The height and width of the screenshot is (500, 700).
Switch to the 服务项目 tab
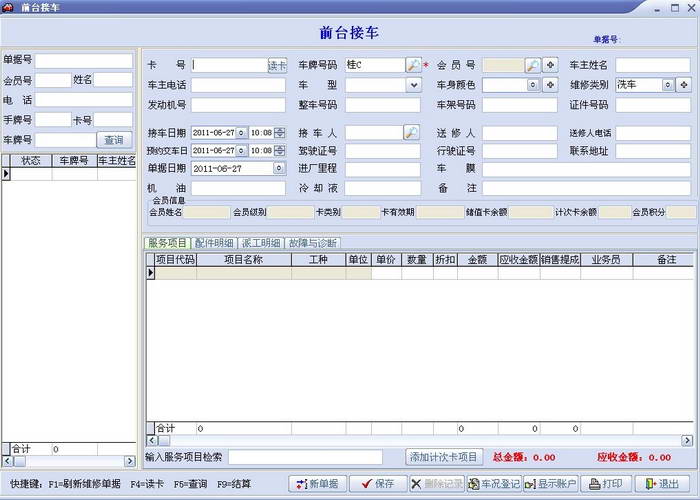pyautogui.click(x=167, y=243)
